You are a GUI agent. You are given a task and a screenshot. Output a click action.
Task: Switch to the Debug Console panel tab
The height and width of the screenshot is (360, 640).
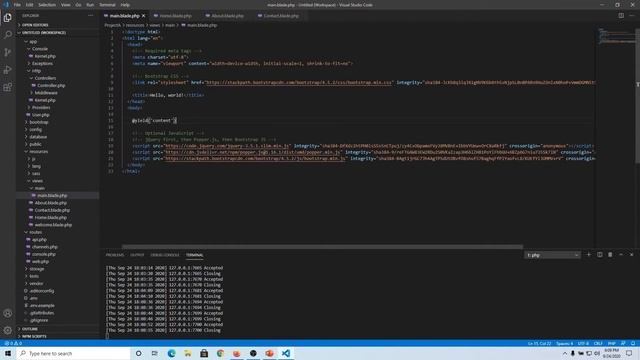point(165,255)
